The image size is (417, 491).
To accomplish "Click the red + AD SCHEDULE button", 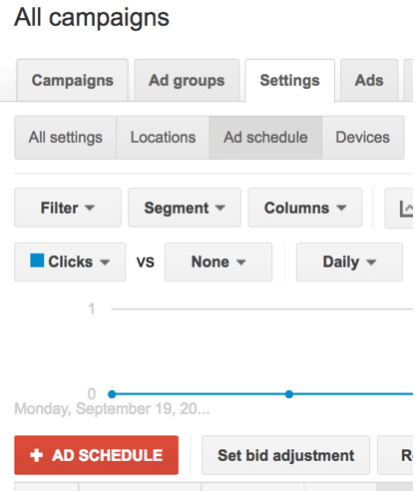I will 96,455.
